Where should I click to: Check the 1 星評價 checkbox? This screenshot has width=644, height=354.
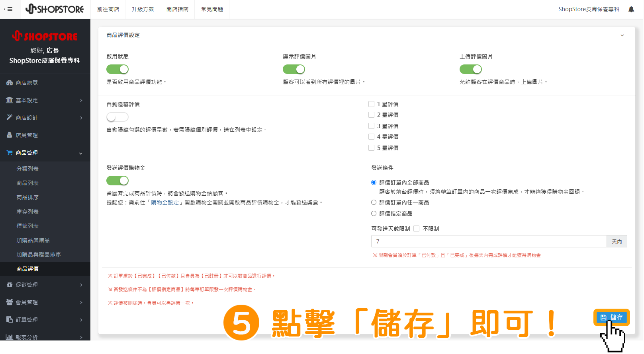click(371, 104)
